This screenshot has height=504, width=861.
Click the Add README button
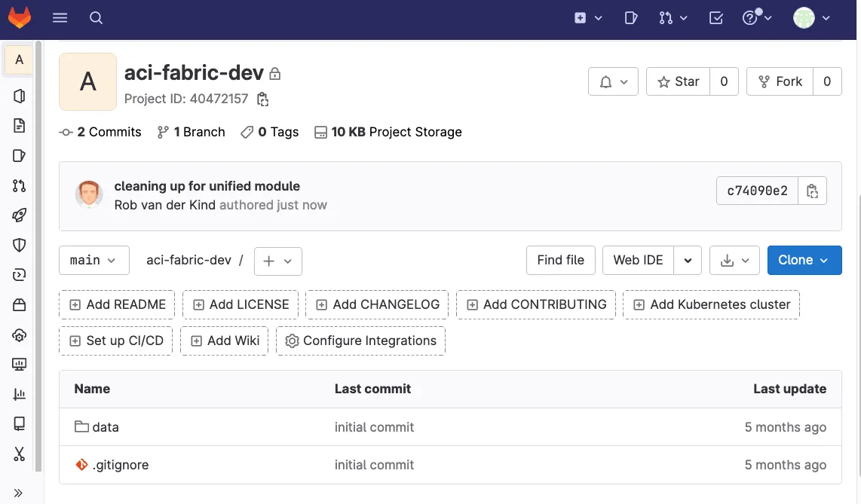click(x=117, y=304)
